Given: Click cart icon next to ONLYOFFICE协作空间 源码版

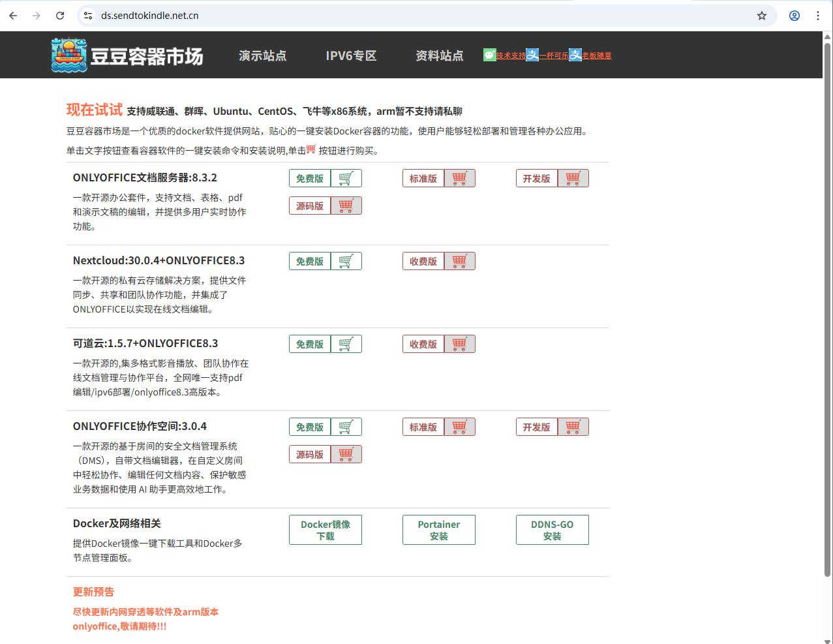Looking at the screenshot, I should click(x=346, y=454).
